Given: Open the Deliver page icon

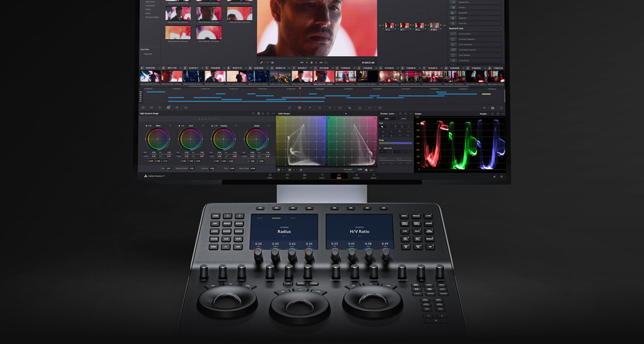Looking at the screenshot, I should (x=373, y=176).
